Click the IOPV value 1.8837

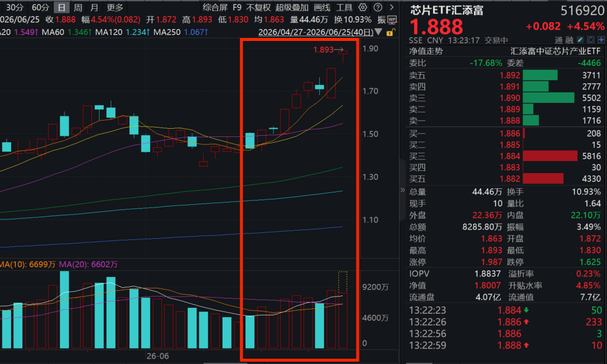(x=487, y=274)
